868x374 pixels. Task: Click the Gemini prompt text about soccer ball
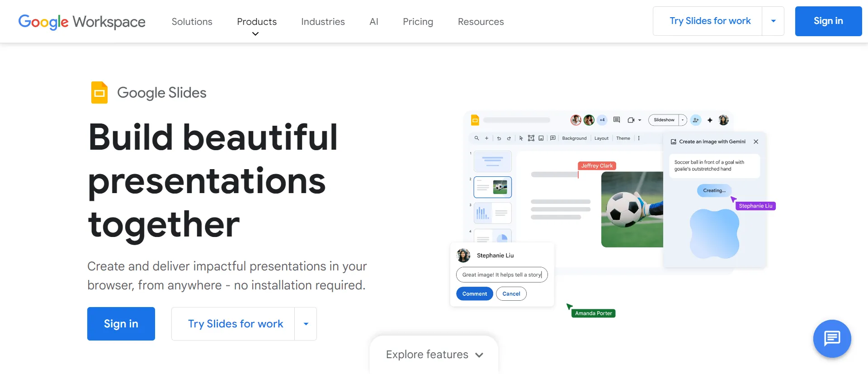point(709,166)
